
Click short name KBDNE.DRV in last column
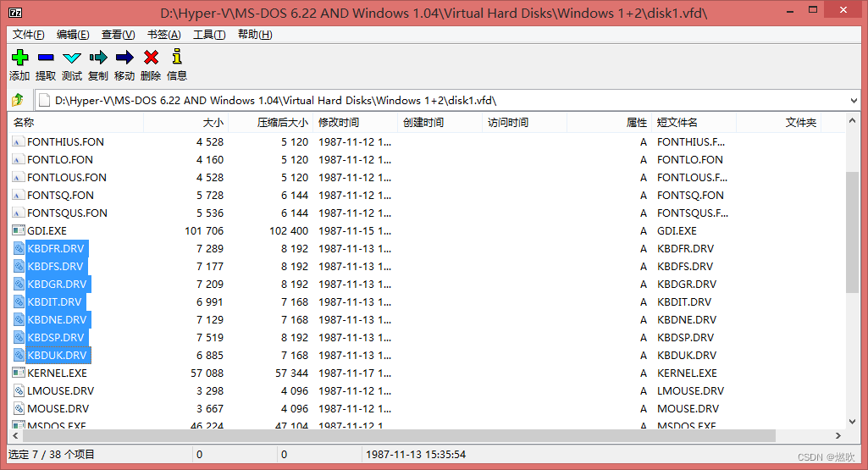[x=687, y=319]
